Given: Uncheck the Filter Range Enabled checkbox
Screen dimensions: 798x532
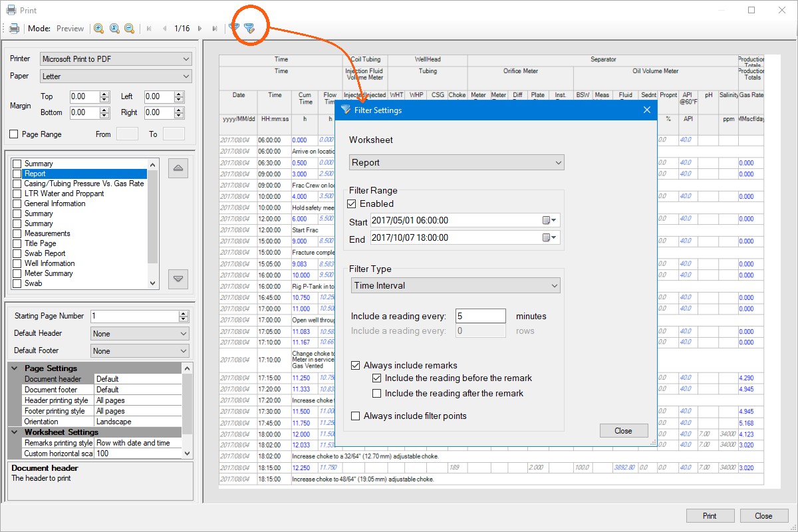Looking at the screenshot, I should pos(352,203).
